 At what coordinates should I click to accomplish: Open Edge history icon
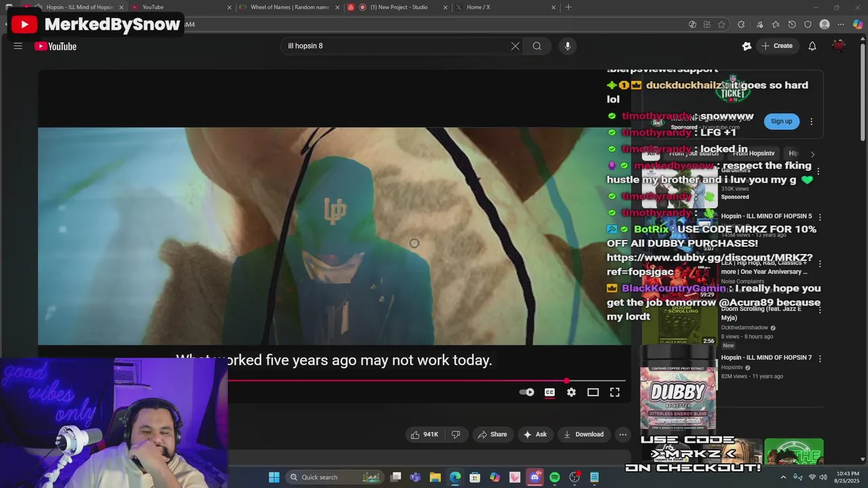[x=792, y=24]
